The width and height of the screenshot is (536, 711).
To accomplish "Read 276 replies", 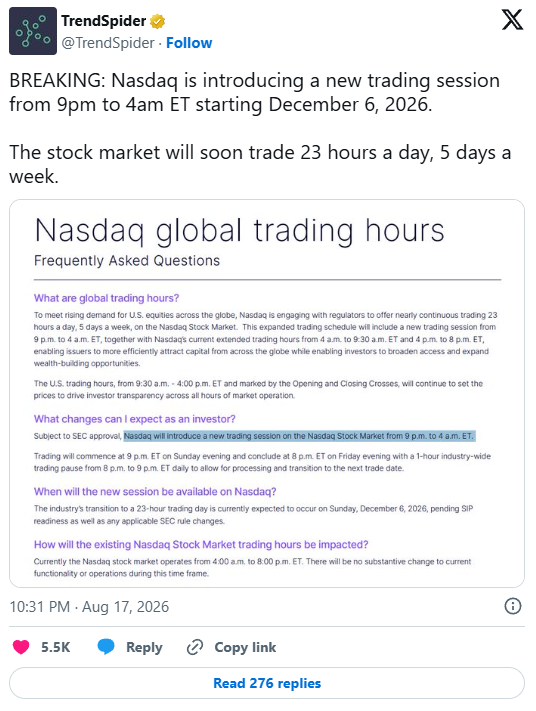I will 267,683.
